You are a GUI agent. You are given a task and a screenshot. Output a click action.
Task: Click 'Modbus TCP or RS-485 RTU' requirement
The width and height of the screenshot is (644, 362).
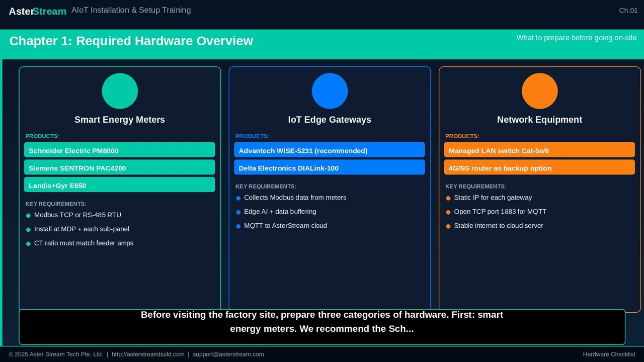77,215
